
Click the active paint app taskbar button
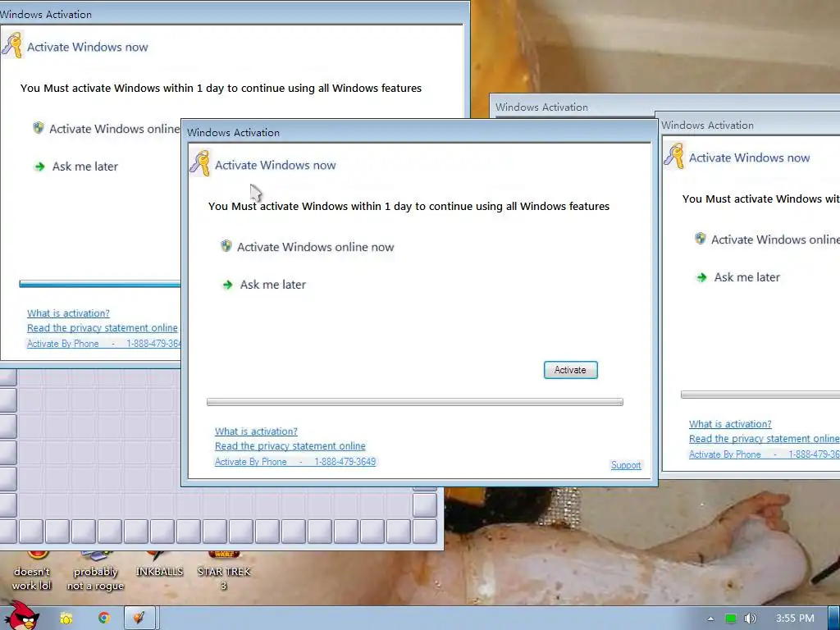(x=140, y=618)
